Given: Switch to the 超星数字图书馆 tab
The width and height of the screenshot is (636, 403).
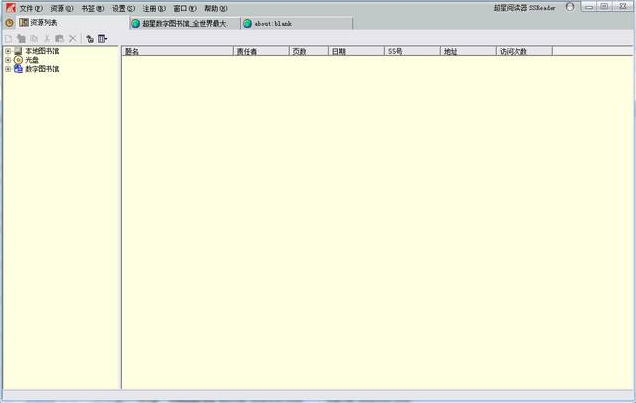Looking at the screenshot, I should pyautogui.click(x=185, y=24).
